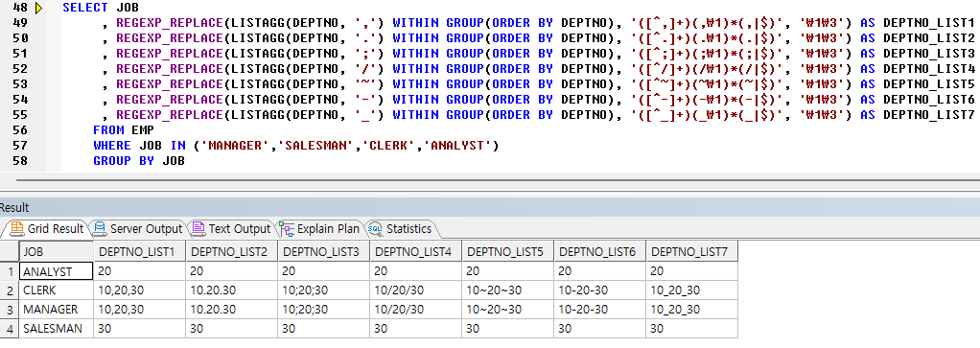
Task: Click the CLERK cell in JOB column
Action: coord(57,290)
